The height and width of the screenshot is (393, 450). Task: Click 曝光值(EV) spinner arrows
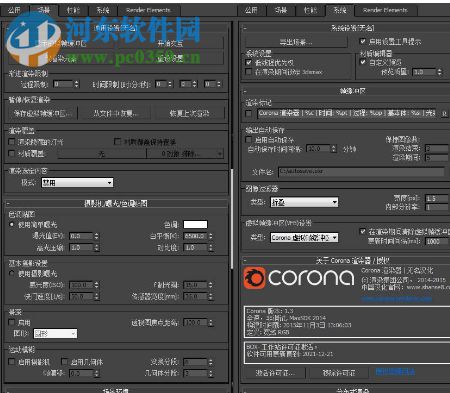point(97,236)
